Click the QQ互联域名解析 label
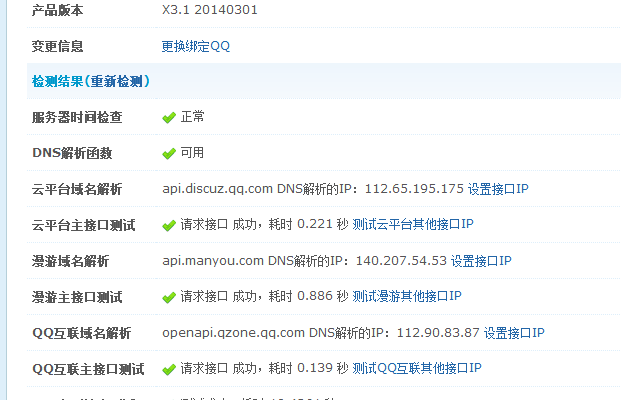 (82, 333)
